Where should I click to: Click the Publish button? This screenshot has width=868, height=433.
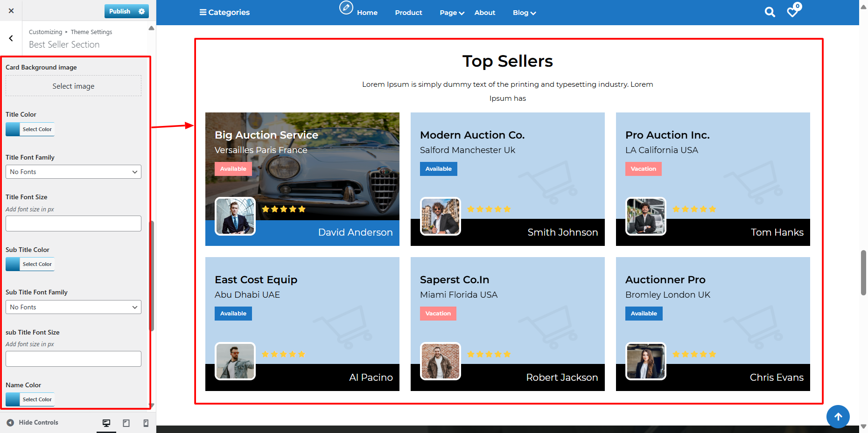[119, 11]
